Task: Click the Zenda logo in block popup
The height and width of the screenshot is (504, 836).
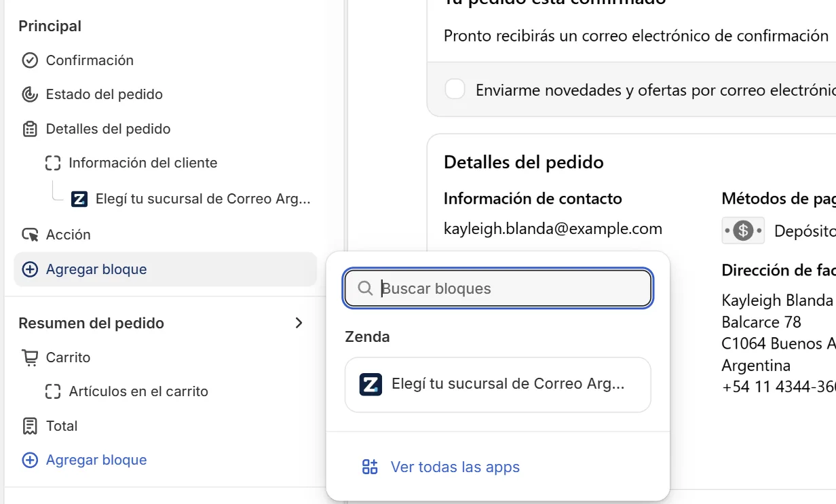Action: (x=370, y=384)
